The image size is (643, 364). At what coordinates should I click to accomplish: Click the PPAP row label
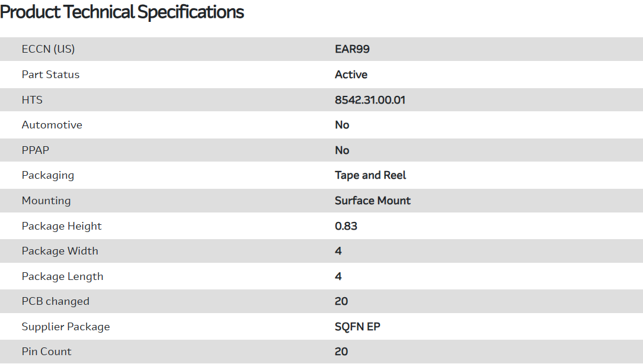tap(35, 150)
